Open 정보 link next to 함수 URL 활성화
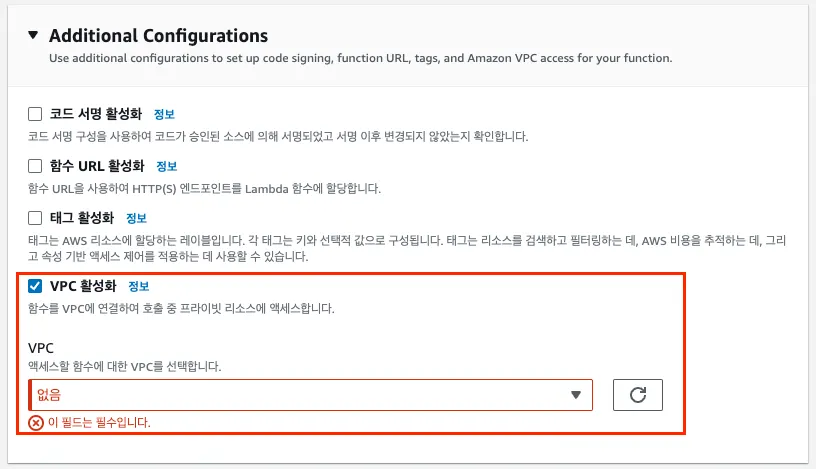This screenshot has height=469, width=816. click(x=167, y=166)
